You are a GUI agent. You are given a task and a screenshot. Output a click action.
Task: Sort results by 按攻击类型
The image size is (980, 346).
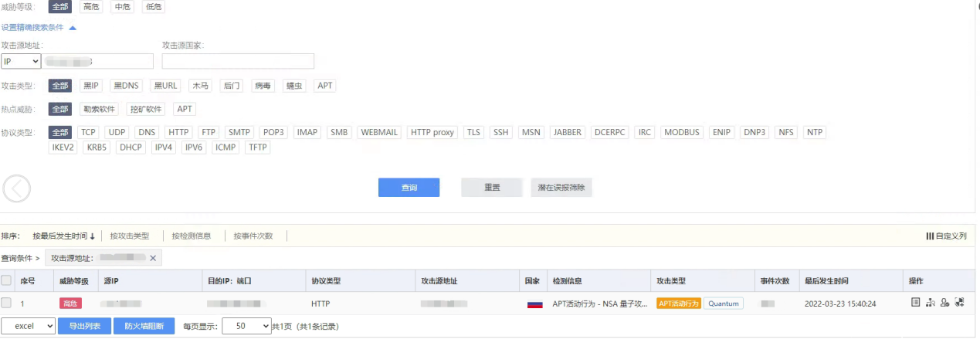pyautogui.click(x=129, y=236)
